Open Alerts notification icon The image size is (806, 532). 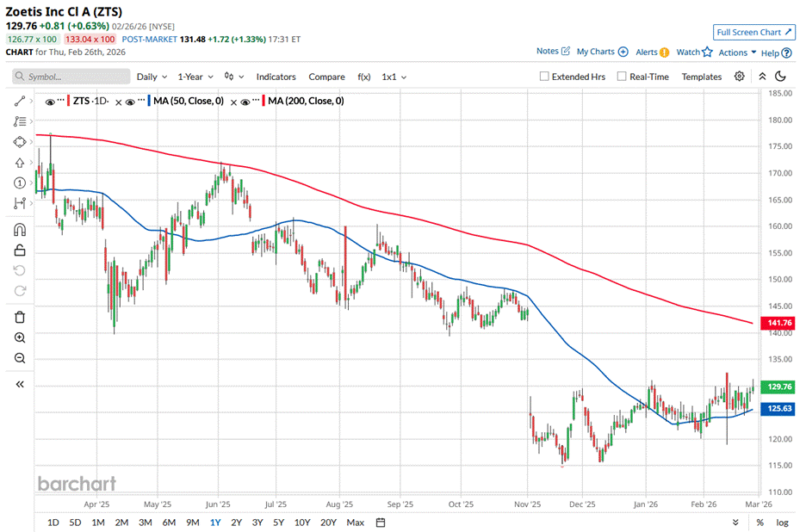665,52
